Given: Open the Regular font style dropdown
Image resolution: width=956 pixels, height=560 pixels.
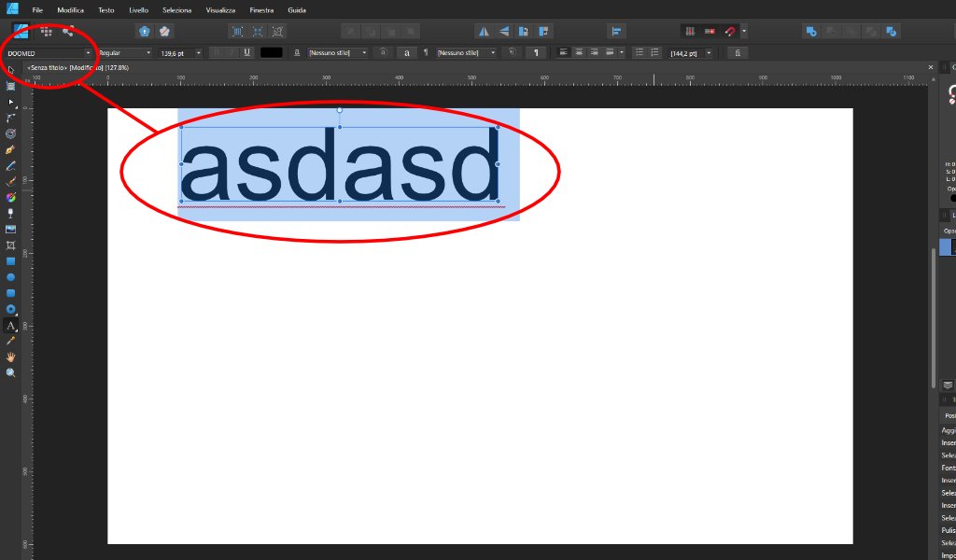Looking at the screenshot, I should click(x=148, y=53).
